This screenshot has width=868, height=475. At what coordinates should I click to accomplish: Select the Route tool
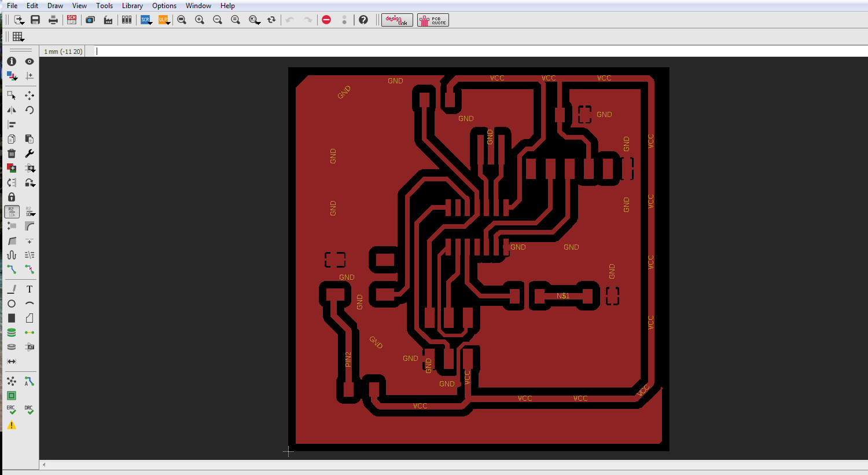(x=12, y=270)
